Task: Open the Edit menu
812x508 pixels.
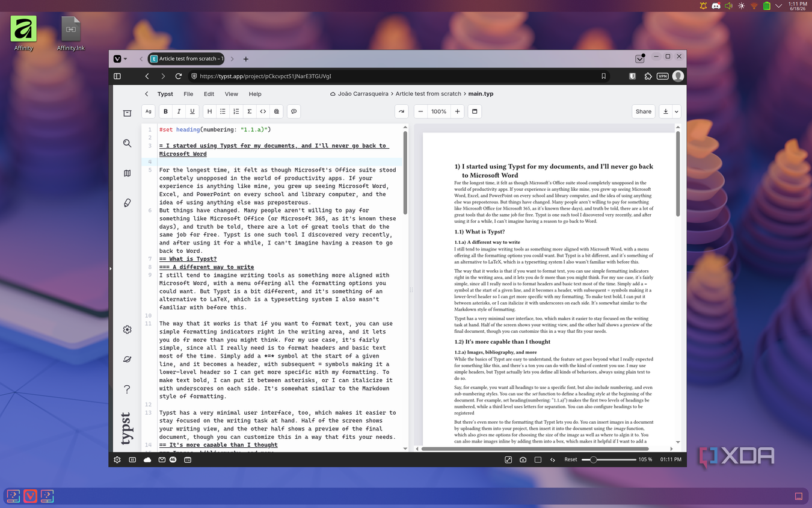Action: [209, 94]
